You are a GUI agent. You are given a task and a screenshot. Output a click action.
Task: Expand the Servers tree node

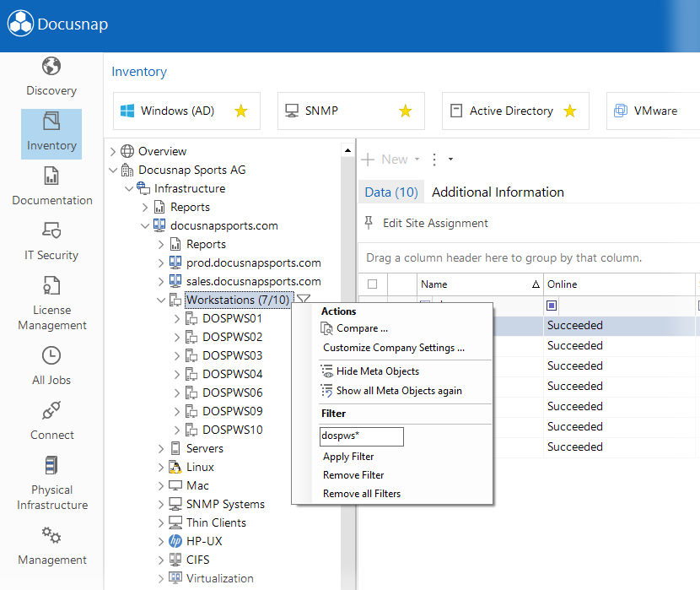(161, 449)
